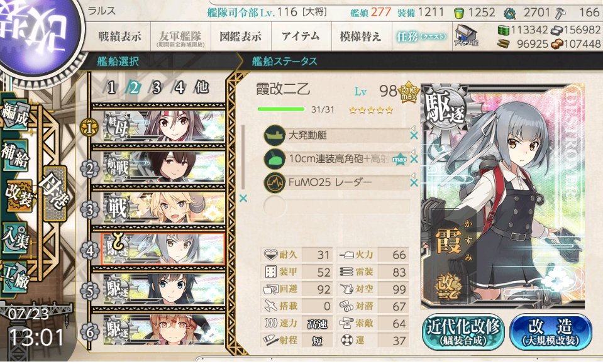Open the 編成 fleet organization sidebar icon

point(15,113)
